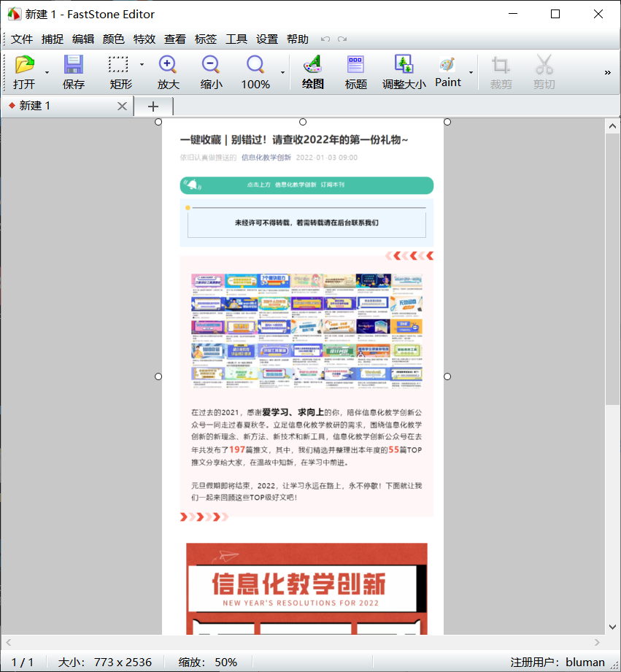Expand the selection shape dropdown beside 矩形
Screen dimensions: 621x672
(x=142, y=64)
